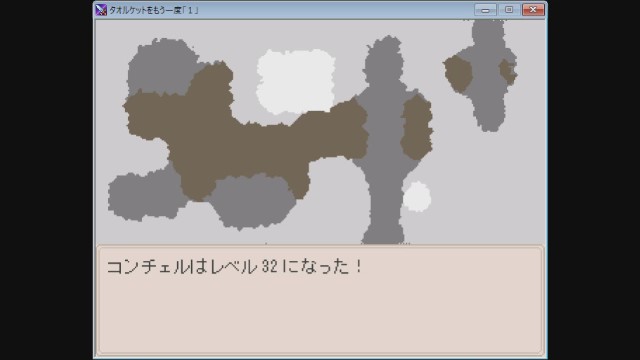The width and height of the screenshot is (640, 360).
Task: Close the game window
Action: 533,10
